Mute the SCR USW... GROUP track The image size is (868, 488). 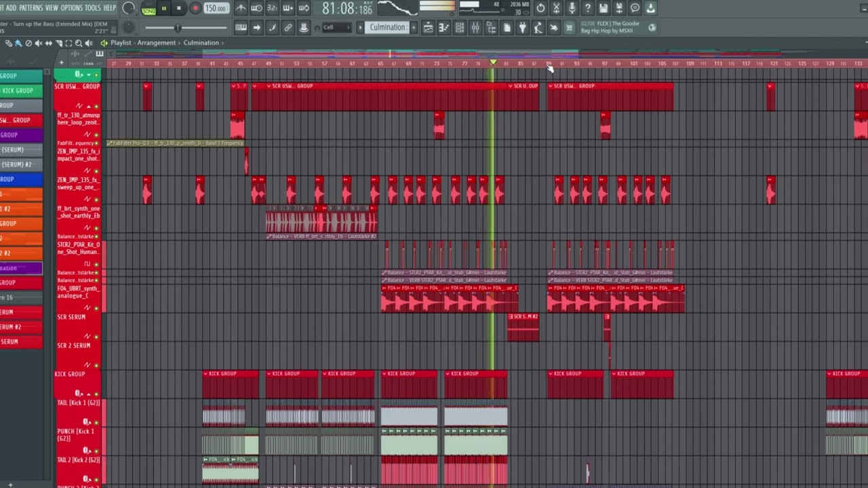tap(96, 106)
